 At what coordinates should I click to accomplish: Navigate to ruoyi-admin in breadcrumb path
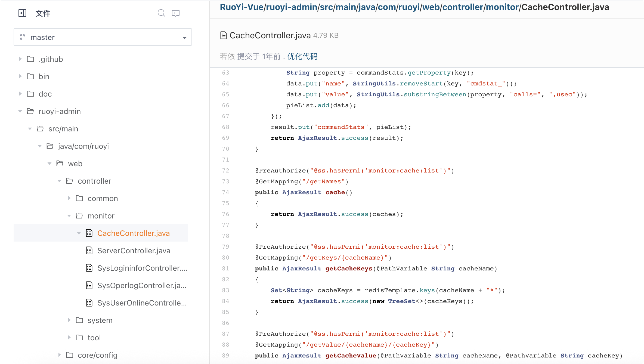click(292, 7)
